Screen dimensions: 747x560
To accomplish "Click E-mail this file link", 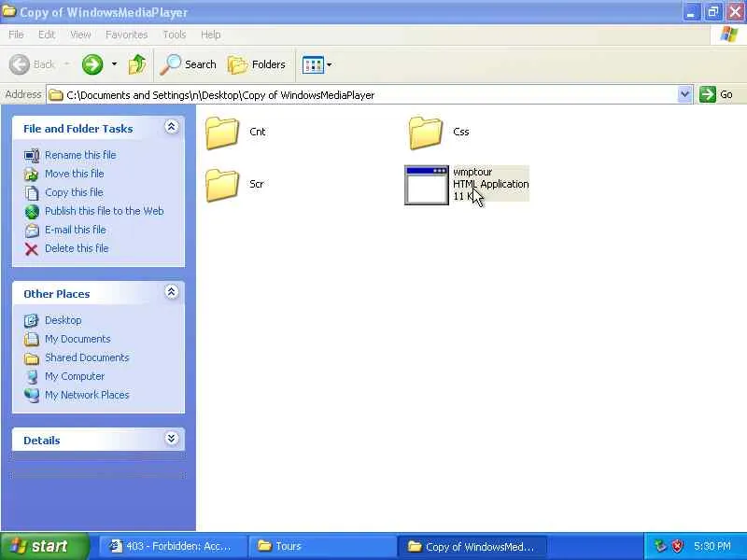I will pos(76,230).
